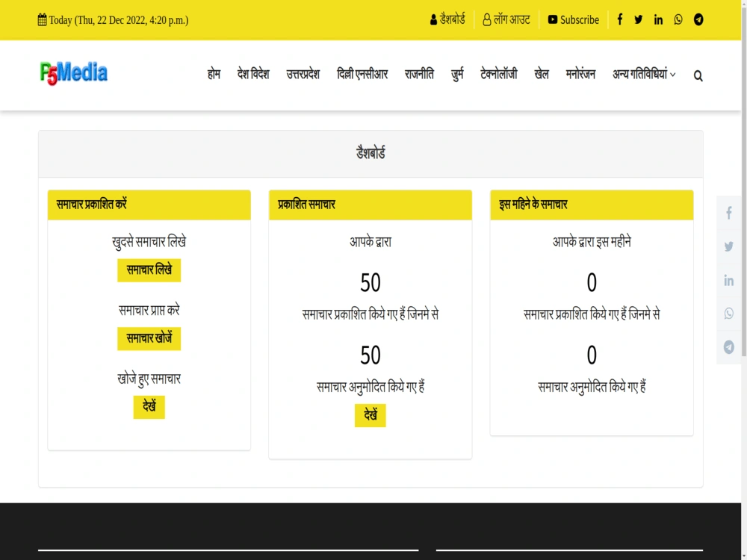The width and height of the screenshot is (747, 560).
Task: Open मनोरंजन menu item
Action: coord(580,74)
